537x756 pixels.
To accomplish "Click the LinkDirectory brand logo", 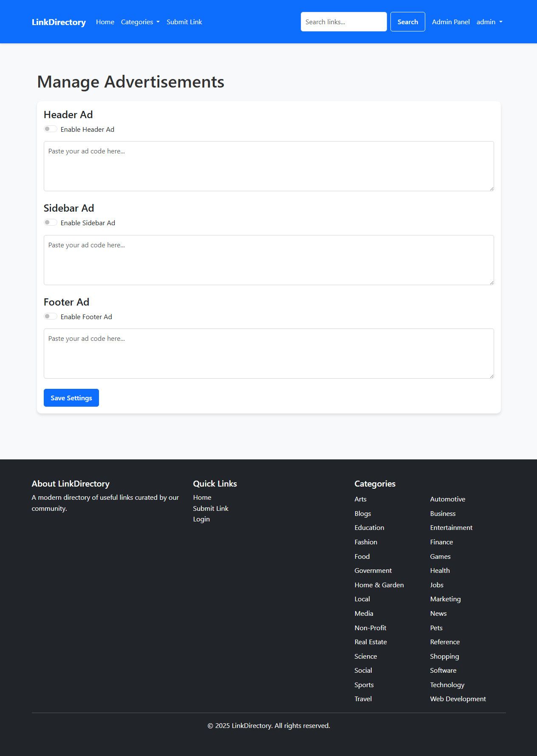I will 59,22.
